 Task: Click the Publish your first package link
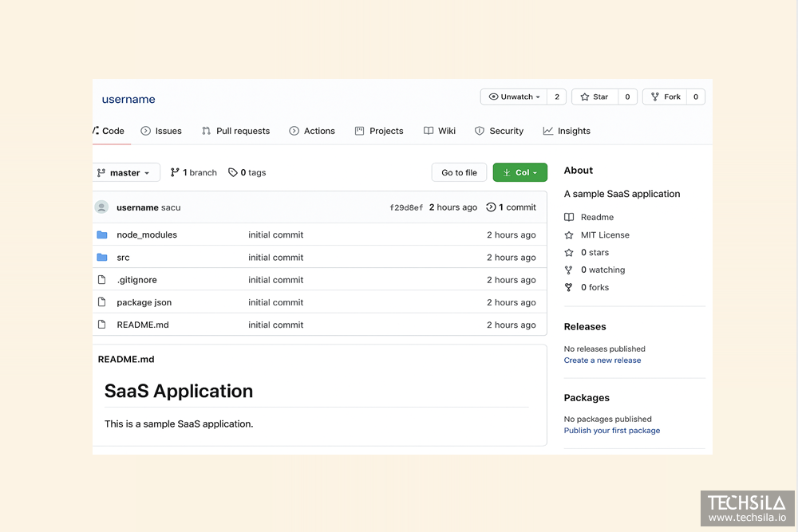coord(611,431)
